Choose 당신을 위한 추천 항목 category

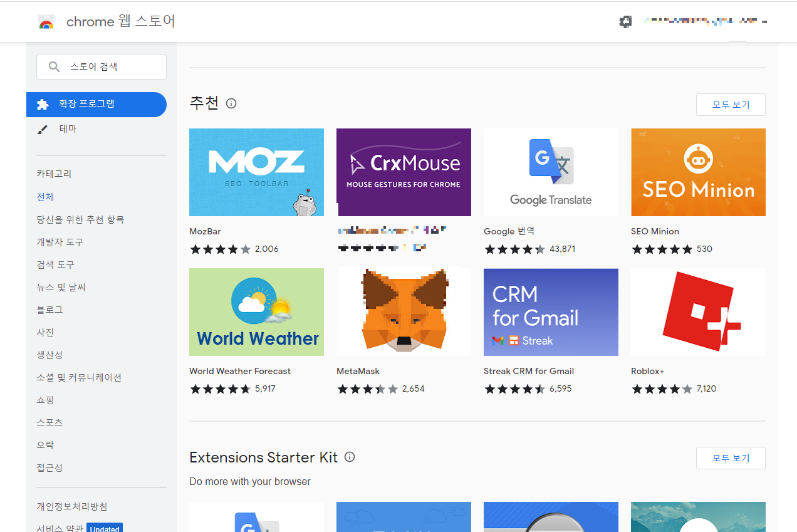click(80, 219)
